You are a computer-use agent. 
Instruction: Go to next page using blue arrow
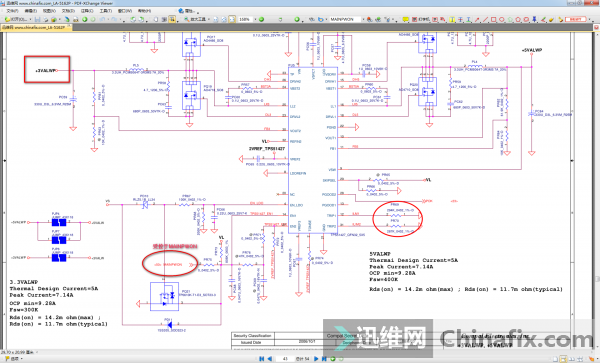pyautogui.click(x=316, y=359)
